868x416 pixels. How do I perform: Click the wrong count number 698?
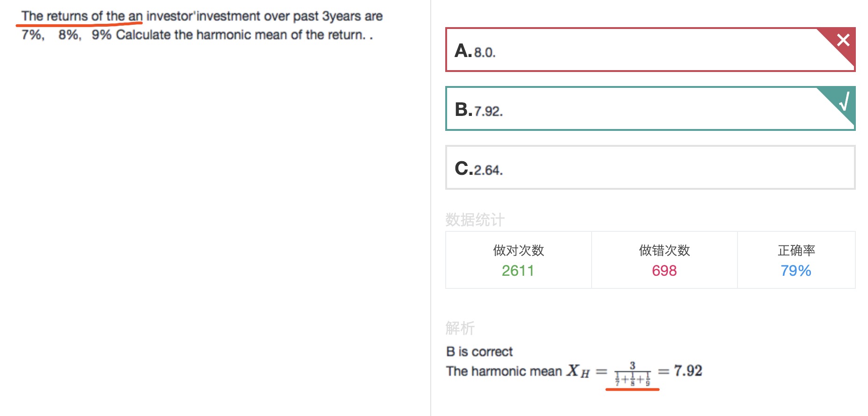click(664, 271)
